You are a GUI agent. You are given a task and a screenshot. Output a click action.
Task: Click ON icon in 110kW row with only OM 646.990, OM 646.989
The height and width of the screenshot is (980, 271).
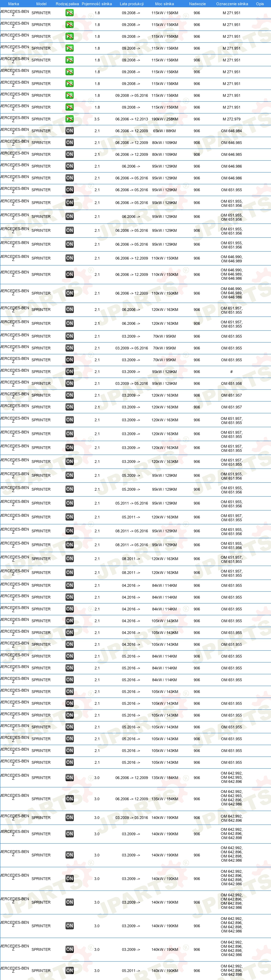click(70, 258)
